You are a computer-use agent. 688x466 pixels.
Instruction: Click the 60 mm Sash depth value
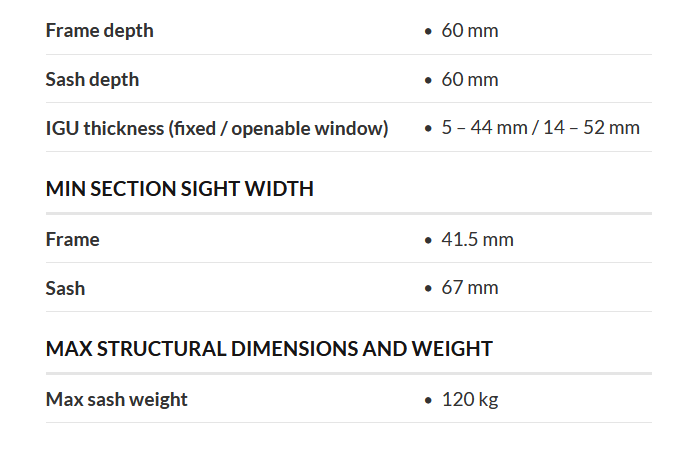coord(469,80)
